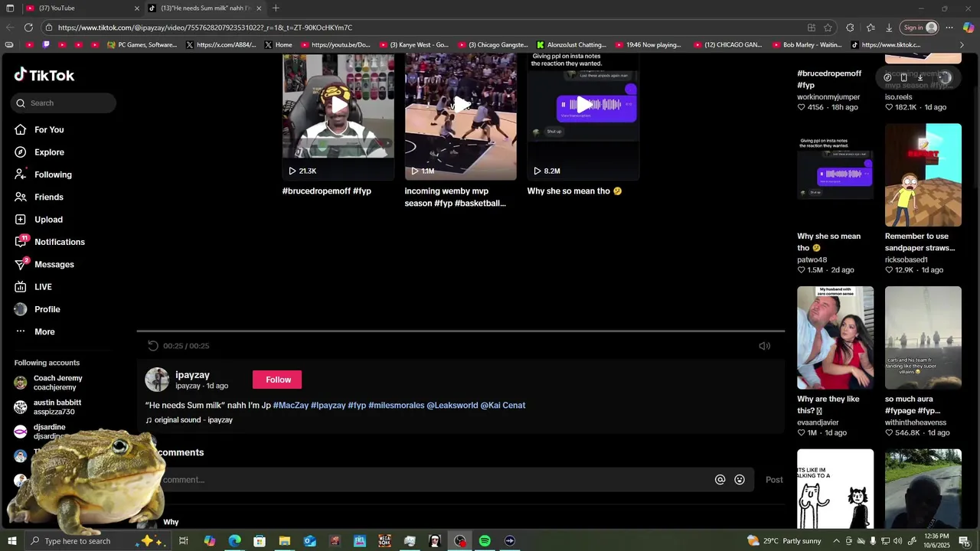This screenshot has width=980, height=551.
Task: Open the weather widget showing 29°C
Action: pos(783,541)
